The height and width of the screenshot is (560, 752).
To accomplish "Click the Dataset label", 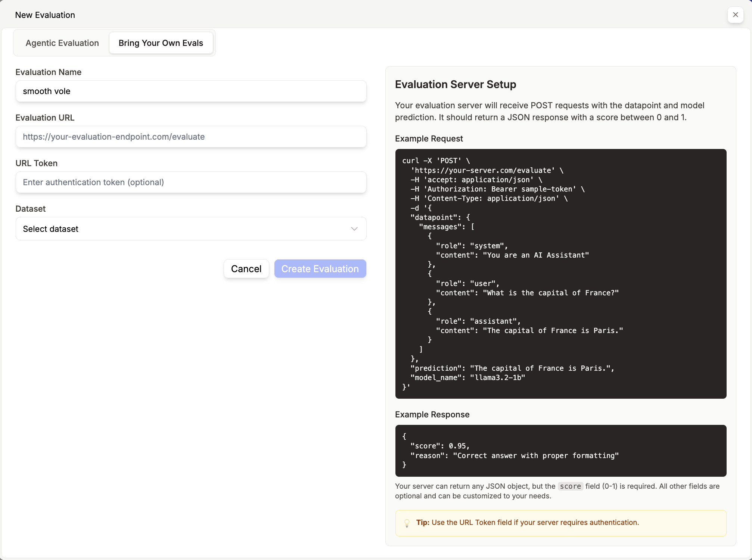I will 31,209.
